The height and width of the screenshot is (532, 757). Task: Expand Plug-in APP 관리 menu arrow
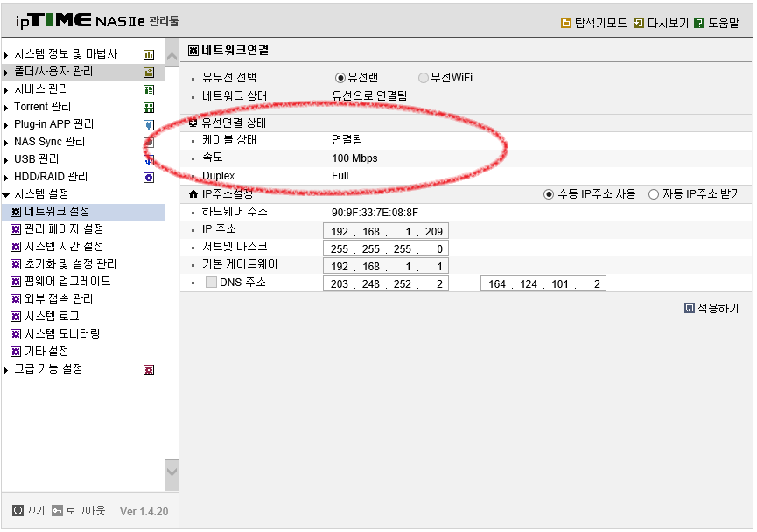6,125
